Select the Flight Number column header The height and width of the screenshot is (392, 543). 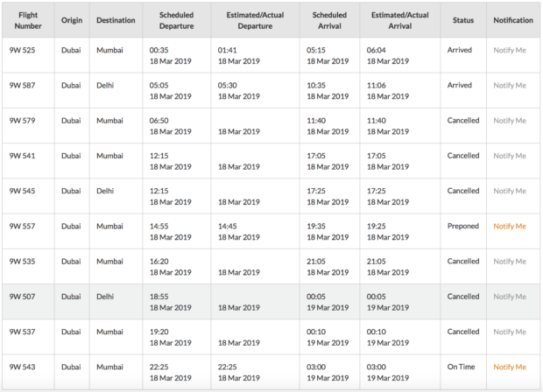28,20
